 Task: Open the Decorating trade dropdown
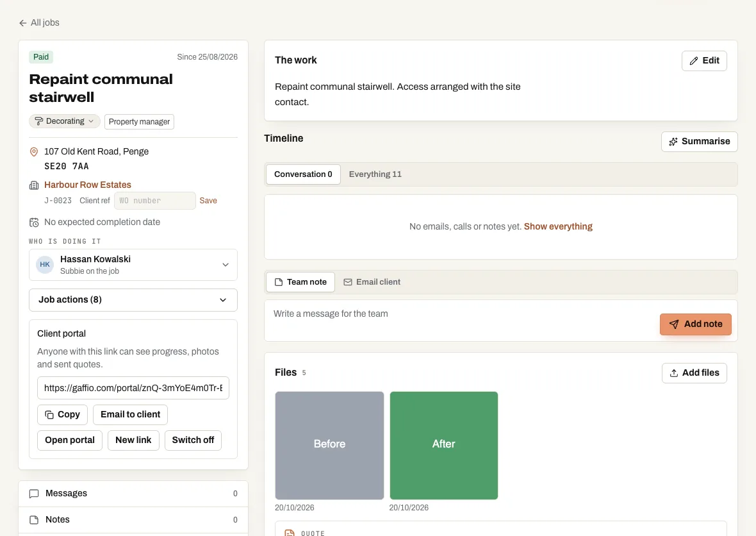[x=65, y=121]
